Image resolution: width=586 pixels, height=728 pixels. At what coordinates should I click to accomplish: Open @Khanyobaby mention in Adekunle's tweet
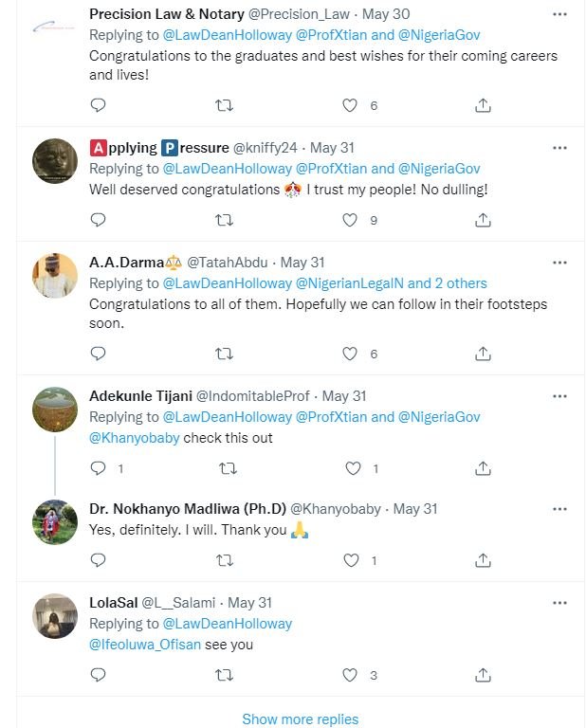134,438
